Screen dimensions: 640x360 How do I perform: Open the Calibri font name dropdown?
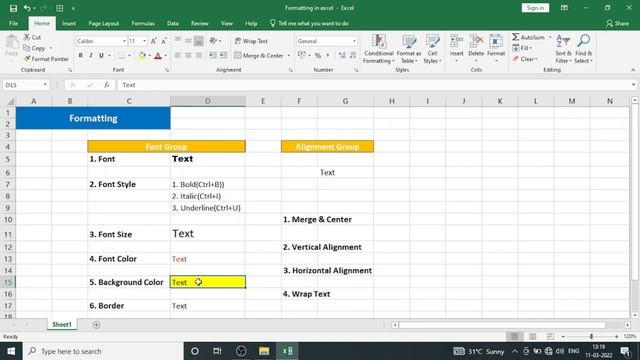click(124, 41)
